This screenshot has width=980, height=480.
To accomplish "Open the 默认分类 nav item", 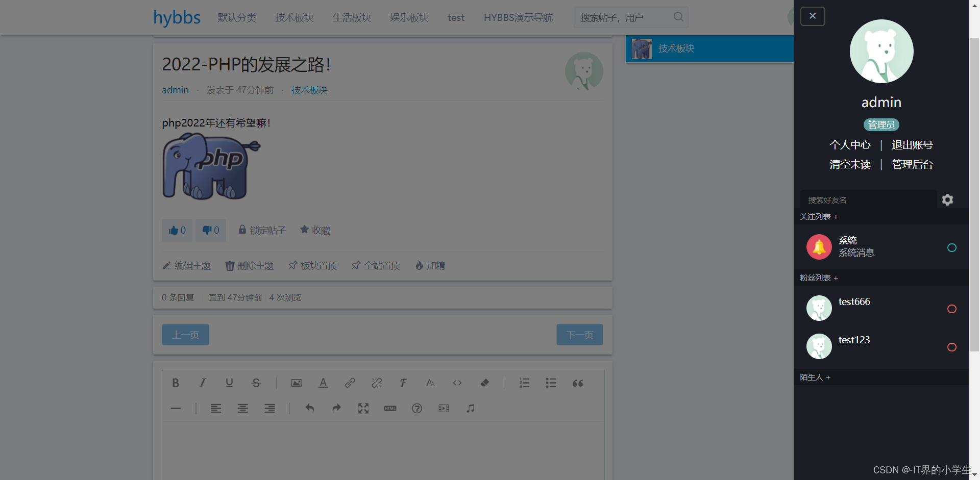I will tap(237, 18).
